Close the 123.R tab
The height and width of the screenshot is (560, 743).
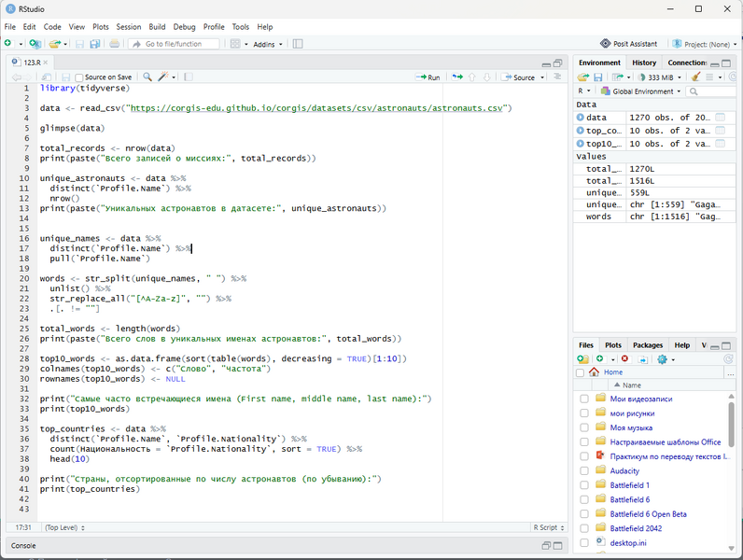tap(46, 63)
